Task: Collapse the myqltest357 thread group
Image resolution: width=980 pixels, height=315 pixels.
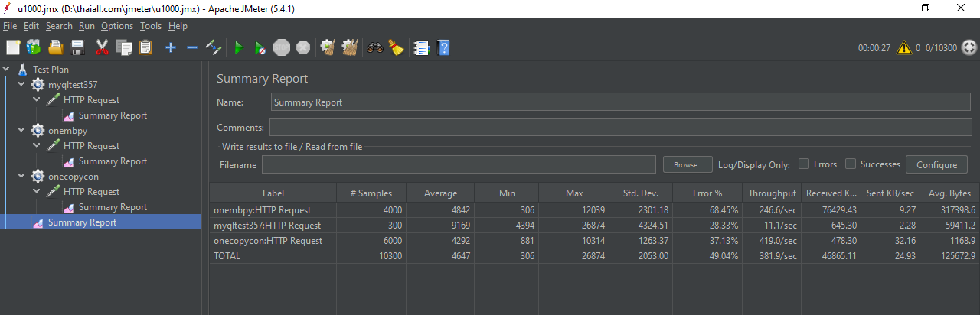Action: pos(21,85)
